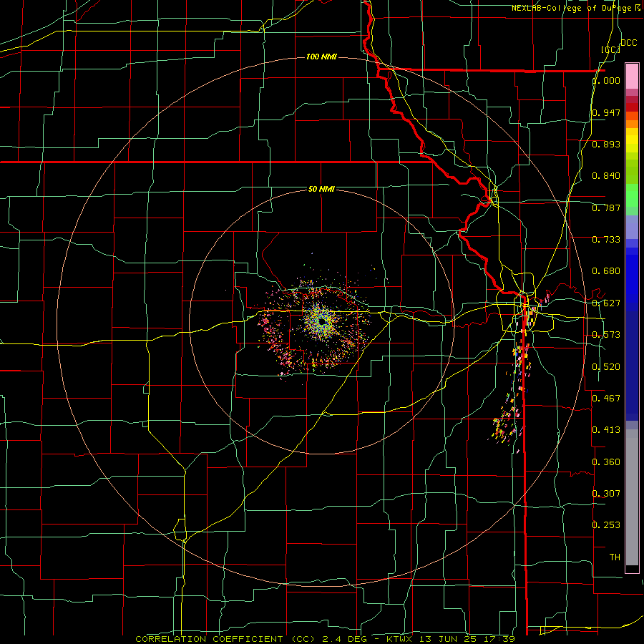Click the CORRELATION COEFFICIENT (CC) caption text
This screenshot has height=644, width=644.
pyautogui.click(x=225, y=639)
